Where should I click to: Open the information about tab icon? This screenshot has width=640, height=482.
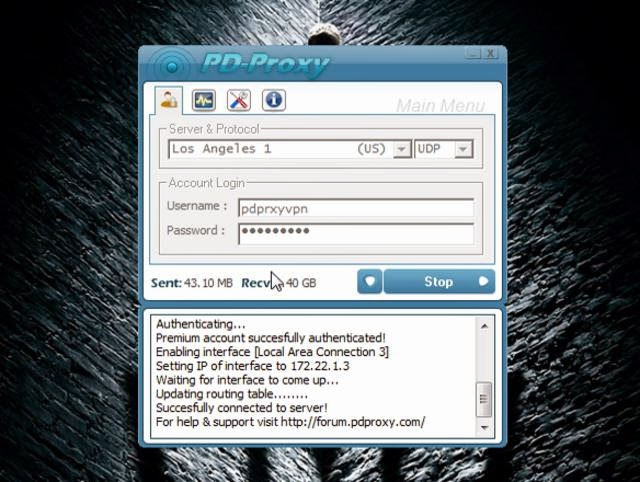(273, 100)
